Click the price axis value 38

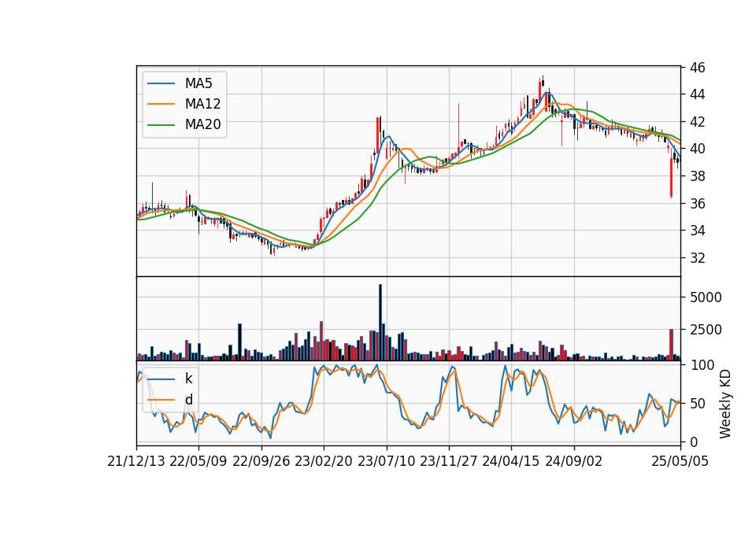[697, 176]
